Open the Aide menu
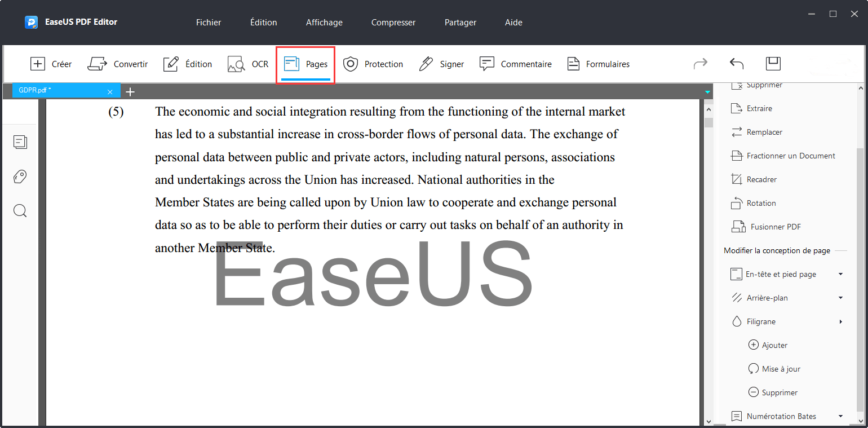The width and height of the screenshot is (868, 428). [513, 23]
